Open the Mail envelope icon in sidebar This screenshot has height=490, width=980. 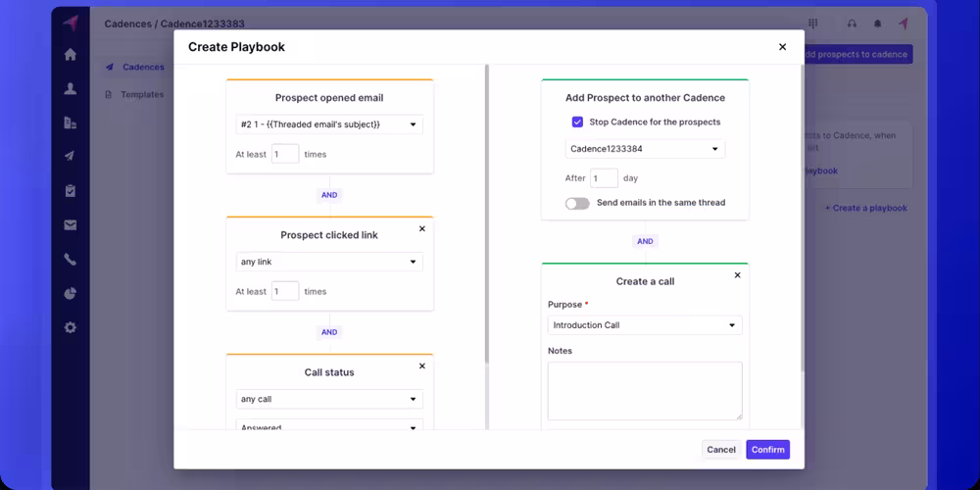(70, 225)
